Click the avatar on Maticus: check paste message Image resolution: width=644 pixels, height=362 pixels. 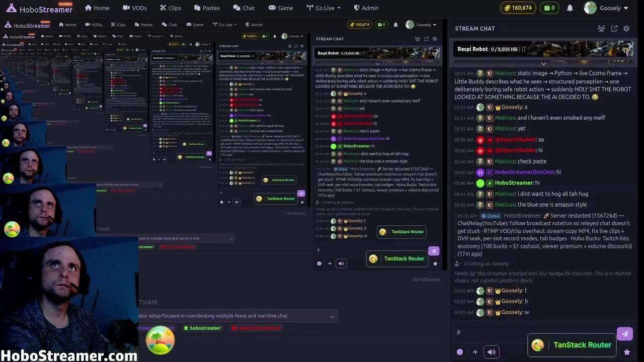coord(480,161)
